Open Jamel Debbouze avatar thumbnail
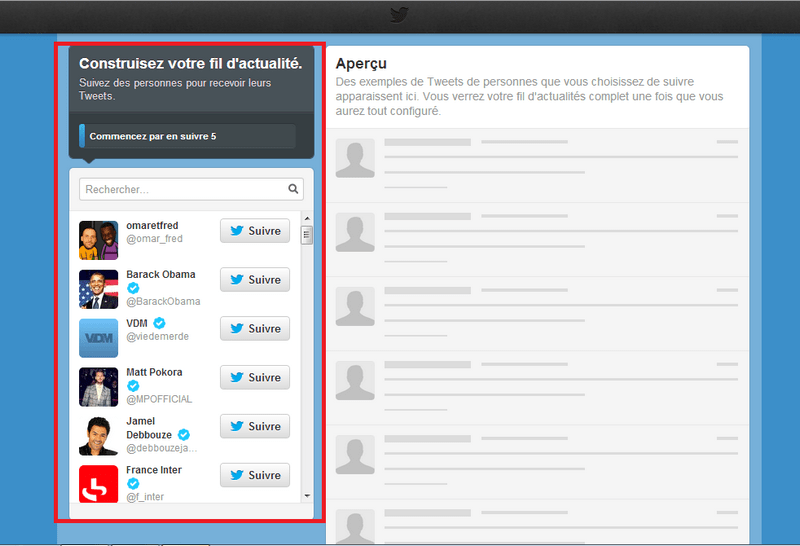This screenshot has height=546, width=800. pos(98,436)
